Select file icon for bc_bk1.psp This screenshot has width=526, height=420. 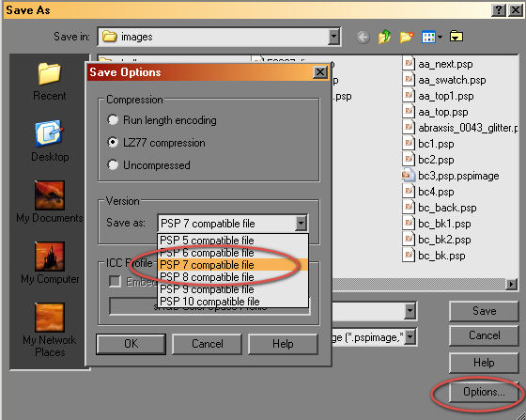[x=409, y=223]
